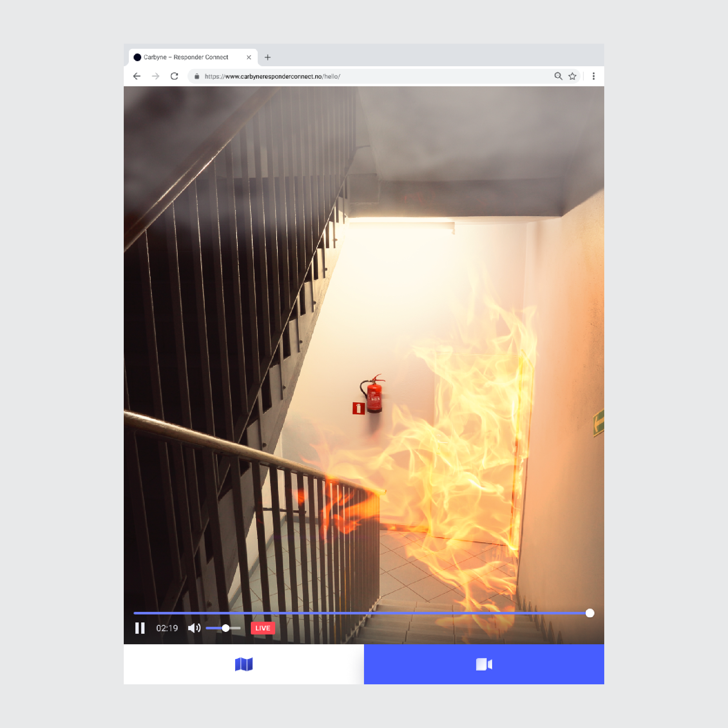Mute the video using speaker icon
This screenshot has height=728, width=728.
coord(194,628)
